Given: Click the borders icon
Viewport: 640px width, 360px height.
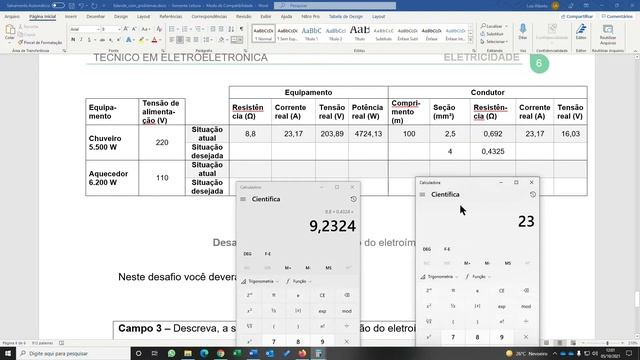Looking at the screenshot, I should point(235,40).
